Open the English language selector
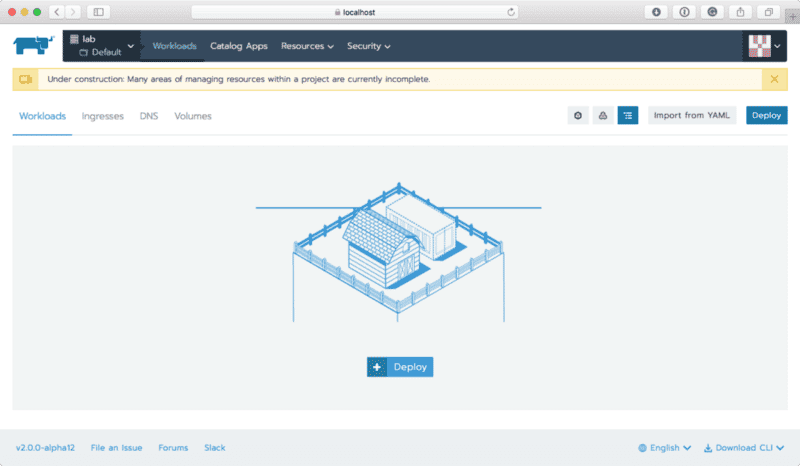The image size is (800, 466). pyautogui.click(x=665, y=448)
